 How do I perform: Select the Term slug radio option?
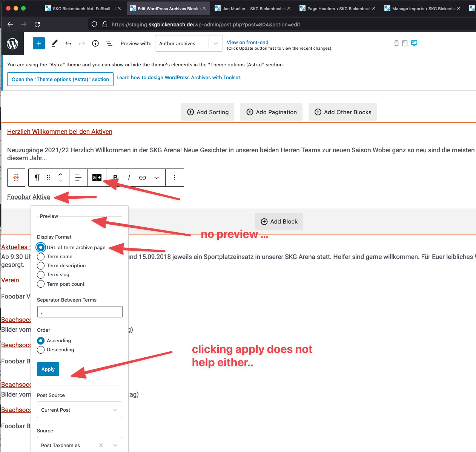(x=41, y=275)
